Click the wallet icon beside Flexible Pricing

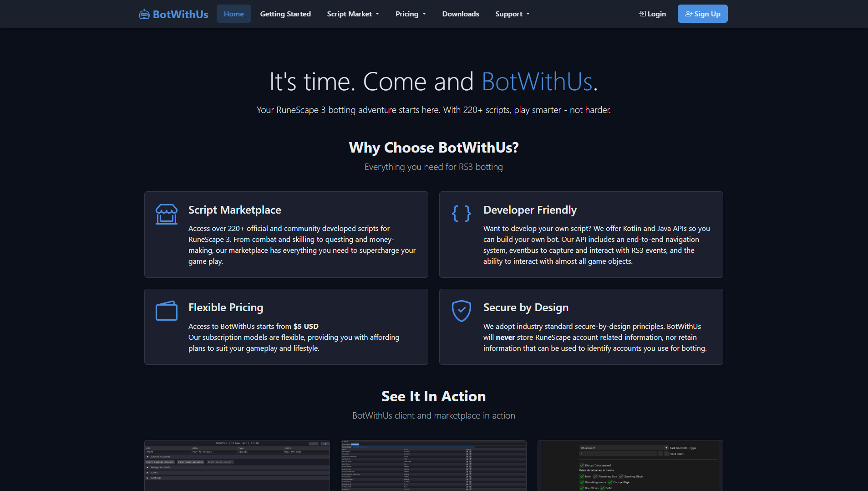point(167,311)
